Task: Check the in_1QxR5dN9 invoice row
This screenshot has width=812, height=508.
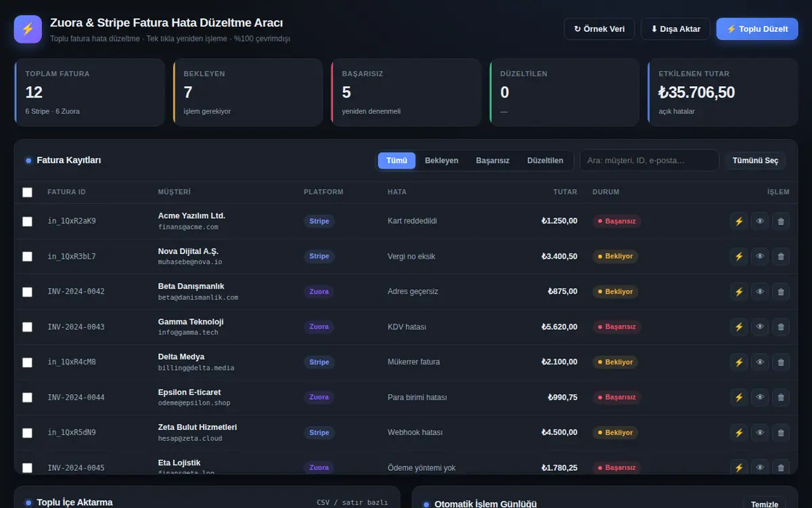Action: [27, 433]
